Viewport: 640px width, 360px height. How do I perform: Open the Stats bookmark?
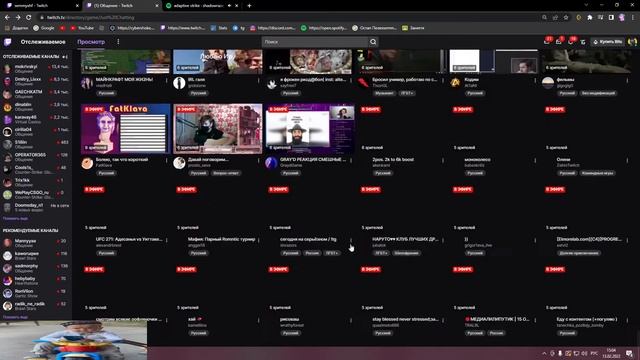point(219,28)
